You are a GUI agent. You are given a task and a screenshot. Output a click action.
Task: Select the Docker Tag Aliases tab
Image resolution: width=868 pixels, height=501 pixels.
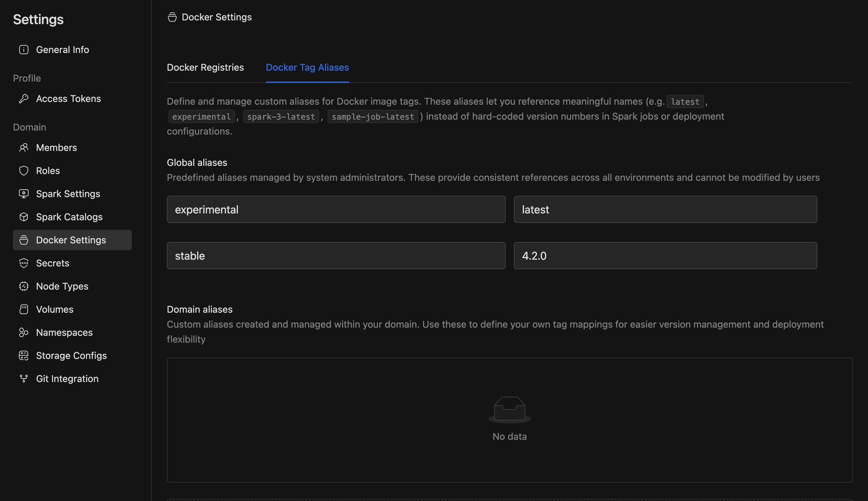click(x=307, y=67)
